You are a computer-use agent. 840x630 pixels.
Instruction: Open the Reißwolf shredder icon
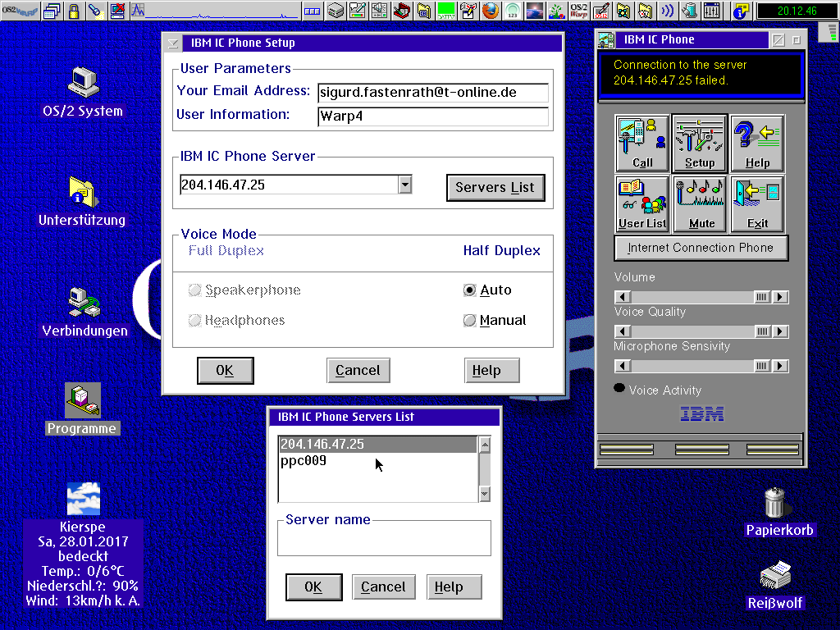pyautogui.click(x=775, y=575)
